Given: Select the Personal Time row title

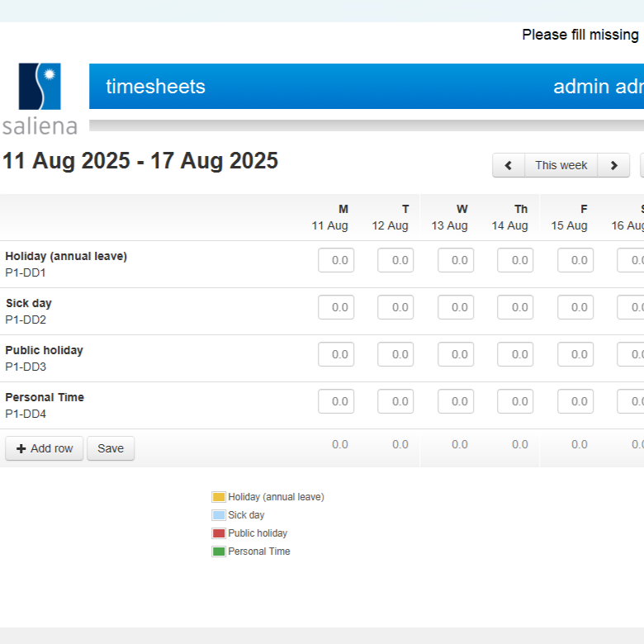Looking at the screenshot, I should click(x=45, y=397).
